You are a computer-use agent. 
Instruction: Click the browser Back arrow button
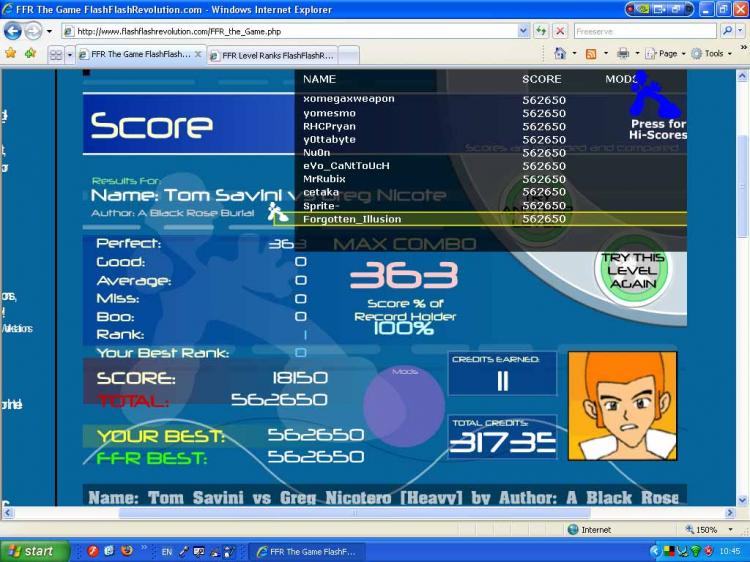pyautogui.click(x=13, y=32)
